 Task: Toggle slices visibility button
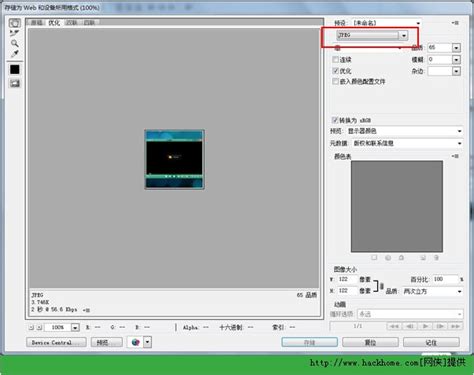15,83
